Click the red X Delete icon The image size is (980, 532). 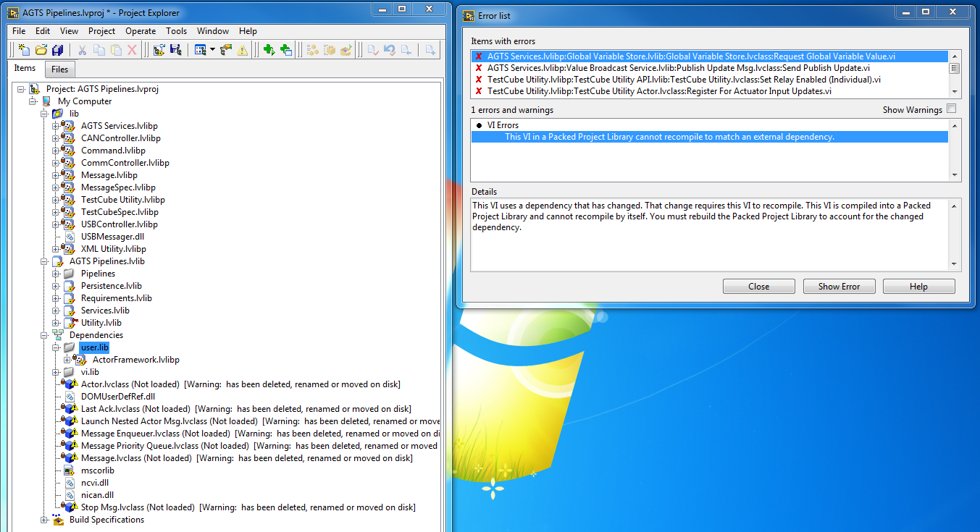132,50
